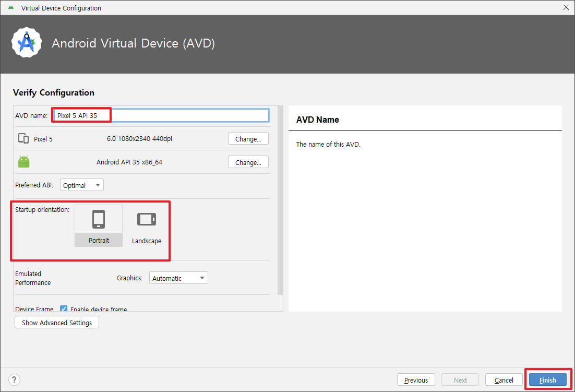Click the 'AVD Name' help panel heading
Image resolution: width=575 pixels, height=392 pixels.
point(318,120)
